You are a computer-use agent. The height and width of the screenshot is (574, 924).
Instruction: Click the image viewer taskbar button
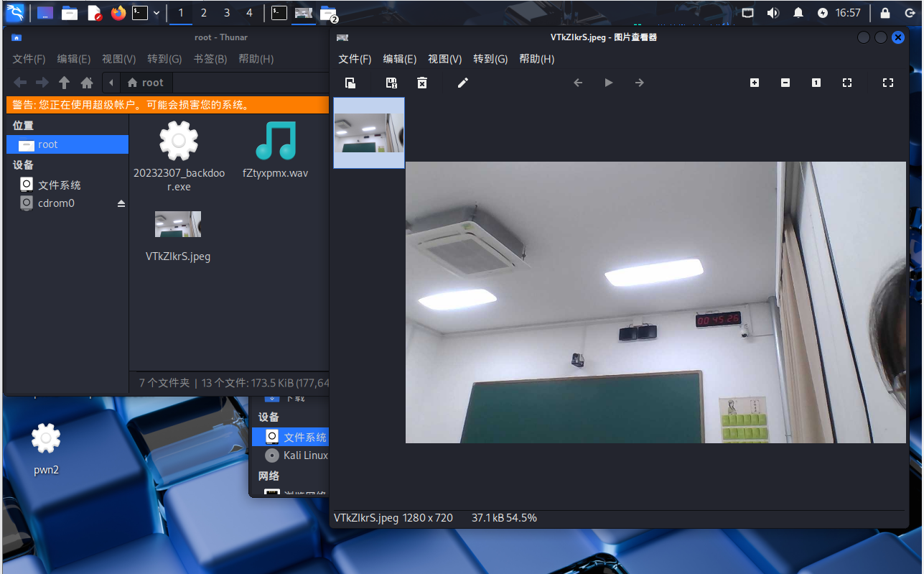point(304,13)
